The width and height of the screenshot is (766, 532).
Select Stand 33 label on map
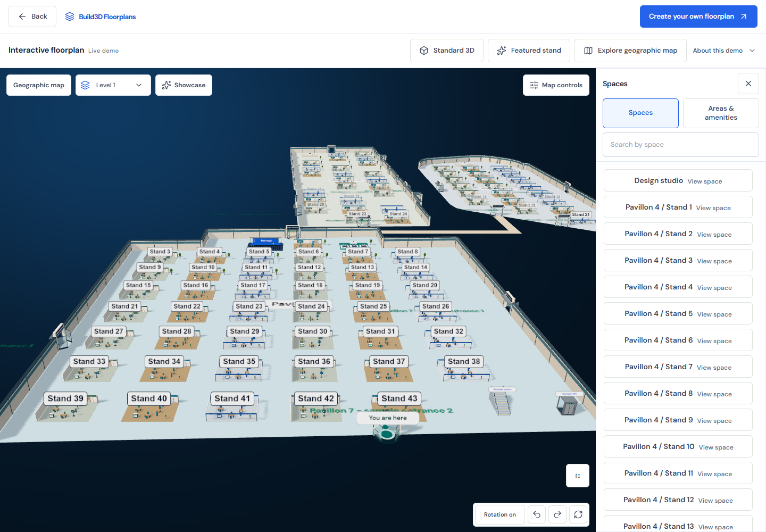click(89, 362)
